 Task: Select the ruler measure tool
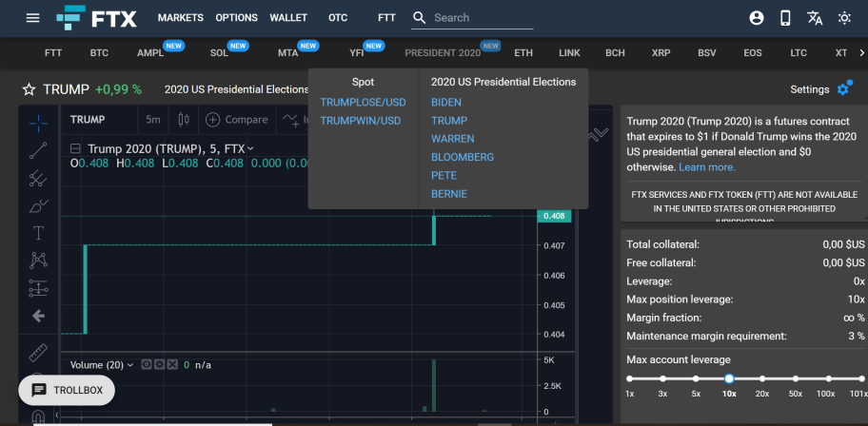[38, 353]
